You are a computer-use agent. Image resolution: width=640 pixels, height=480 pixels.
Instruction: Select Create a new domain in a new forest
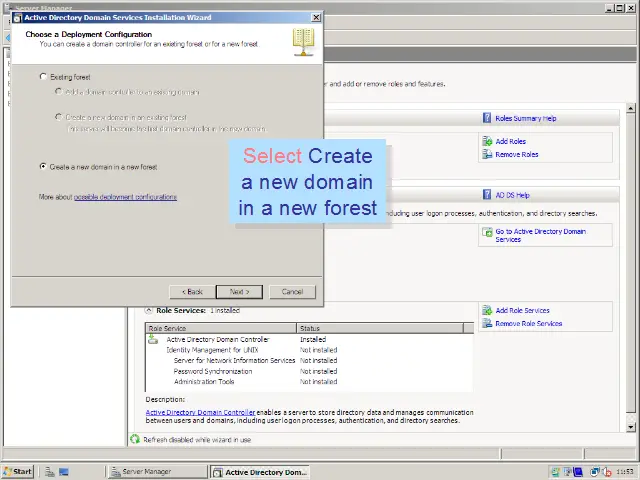point(43,167)
